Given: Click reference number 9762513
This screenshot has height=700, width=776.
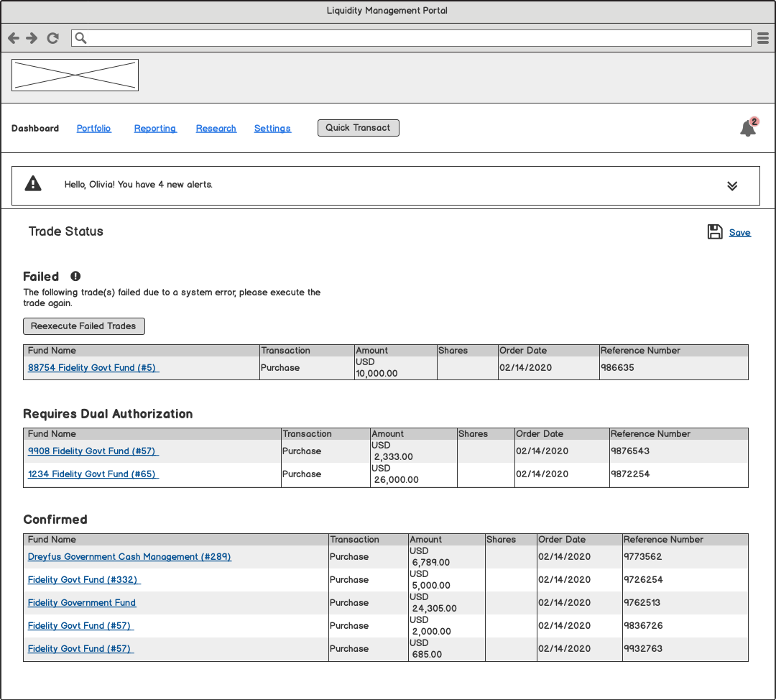Looking at the screenshot, I should tap(642, 603).
